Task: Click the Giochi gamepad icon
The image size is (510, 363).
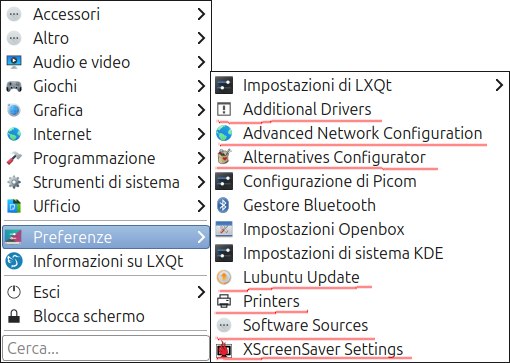Action: [14, 86]
